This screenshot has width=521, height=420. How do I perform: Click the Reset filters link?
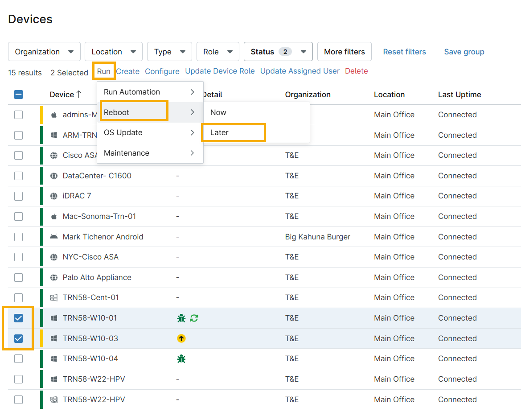click(404, 52)
